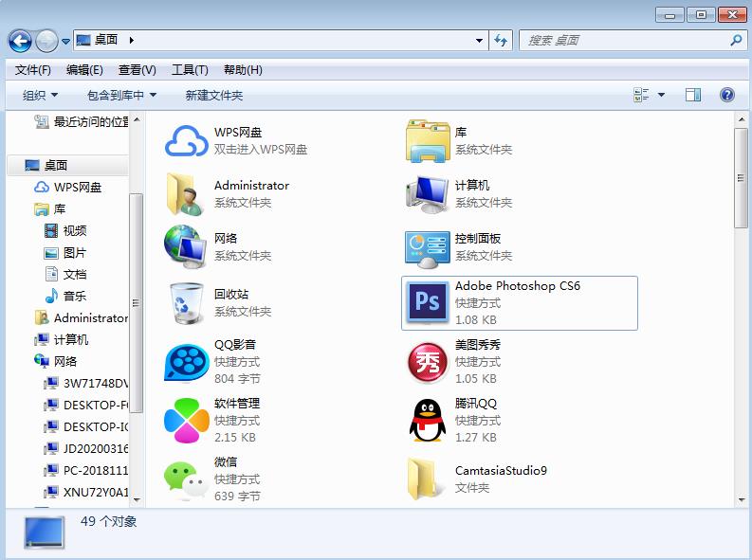Select network computer 3W71748DV in sidebar
This screenshot has height=560, width=752.
[x=86, y=383]
